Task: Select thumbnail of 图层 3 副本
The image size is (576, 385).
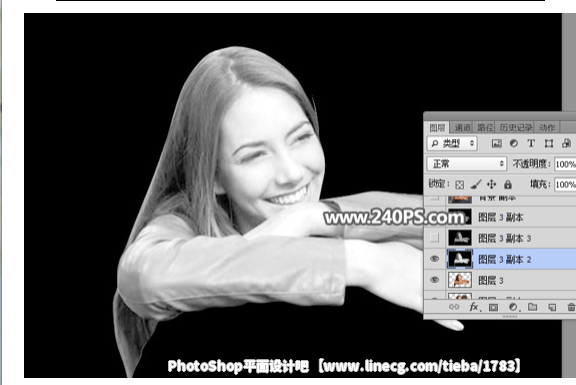Action: pyautogui.click(x=460, y=217)
